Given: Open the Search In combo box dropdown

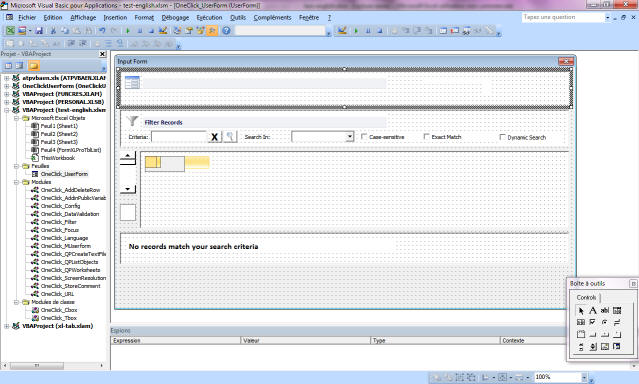Looking at the screenshot, I should pyautogui.click(x=350, y=137).
